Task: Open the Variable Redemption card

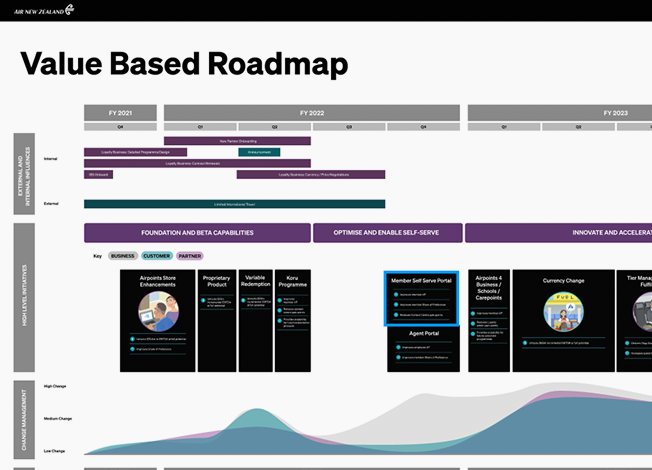Action: click(x=255, y=320)
